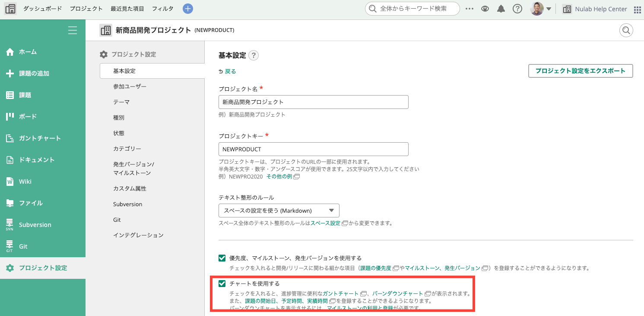
Task: Open テキスト整形のルール dropdown
Action: (x=279, y=211)
